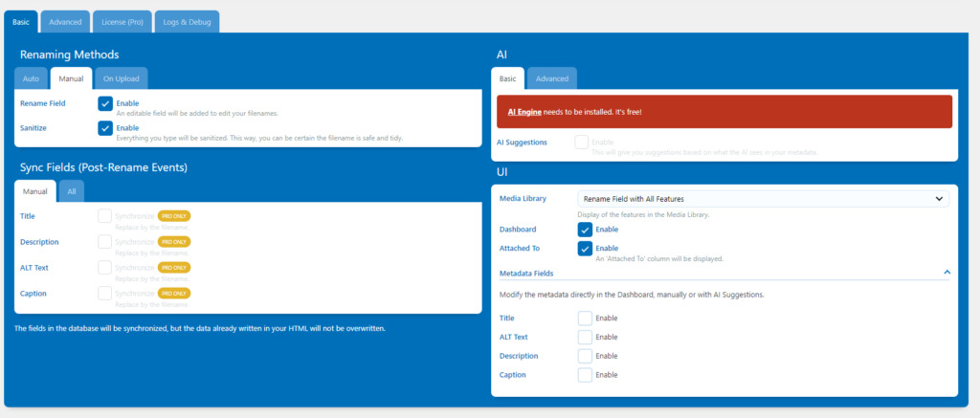Image resolution: width=980 pixels, height=418 pixels.
Task: Enable the Metadata Fields Title checkbox
Action: point(585,318)
